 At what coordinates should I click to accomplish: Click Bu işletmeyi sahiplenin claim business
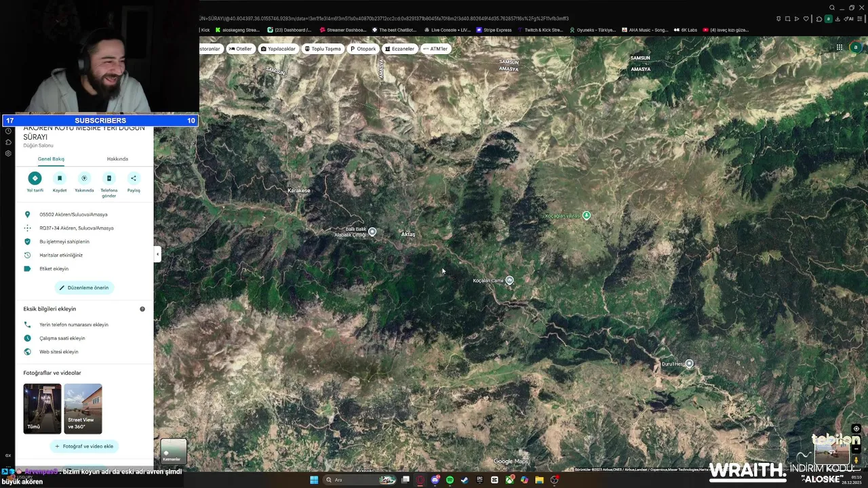point(84,241)
